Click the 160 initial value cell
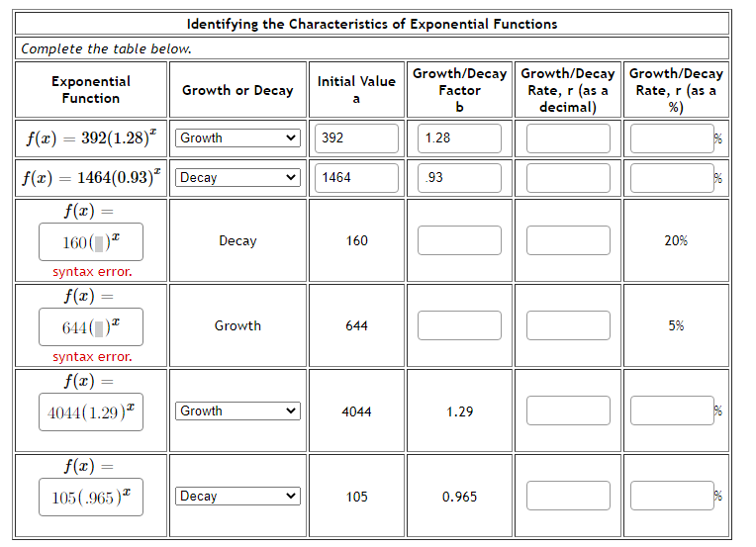Image resolution: width=756 pixels, height=547 pixels. click(x=357, y=240)
